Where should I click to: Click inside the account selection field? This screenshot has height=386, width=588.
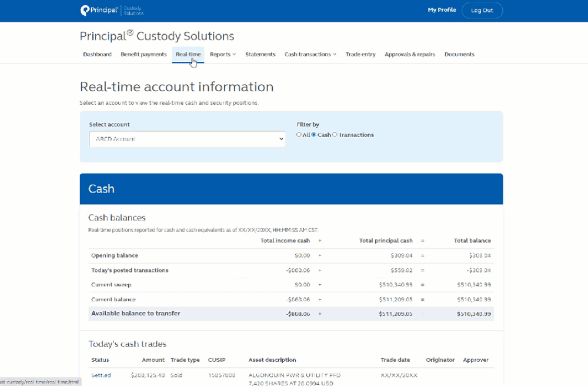(x=187, y=139)
